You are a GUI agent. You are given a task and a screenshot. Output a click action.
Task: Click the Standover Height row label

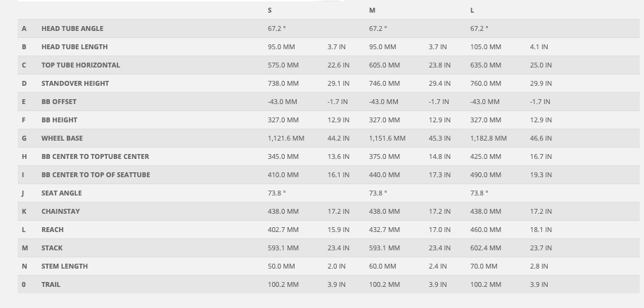pyautogui.click(x=75, y=84)
